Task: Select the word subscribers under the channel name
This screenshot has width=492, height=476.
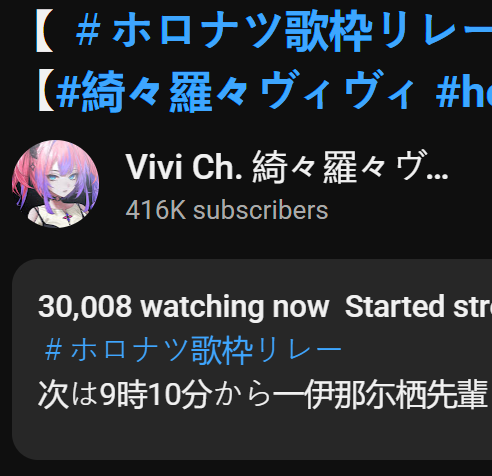Action: point(261,210)
